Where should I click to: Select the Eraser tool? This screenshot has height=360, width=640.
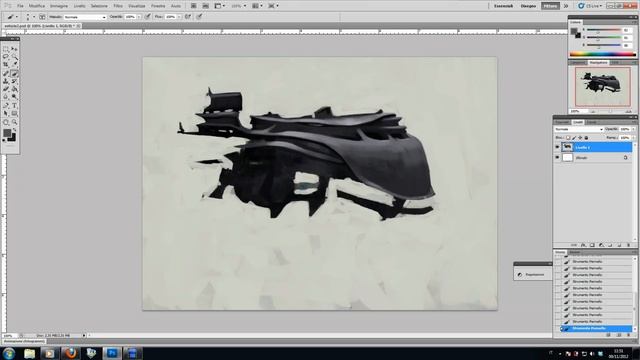6,89
